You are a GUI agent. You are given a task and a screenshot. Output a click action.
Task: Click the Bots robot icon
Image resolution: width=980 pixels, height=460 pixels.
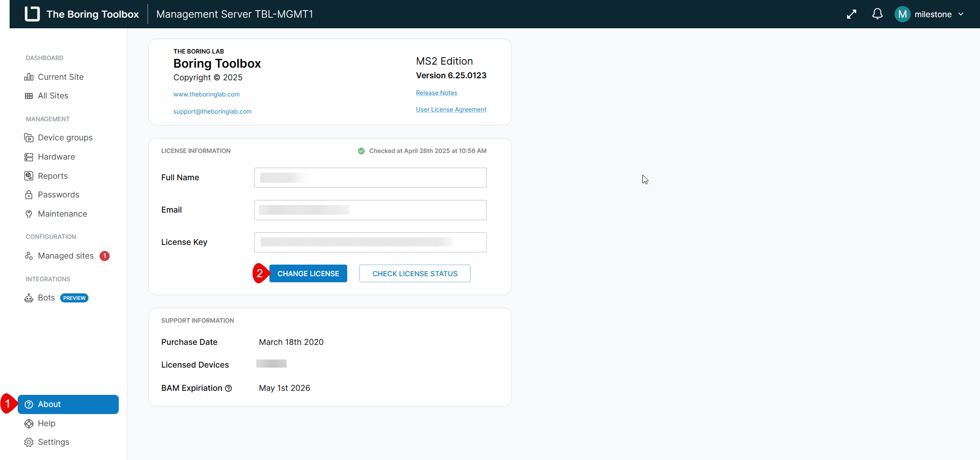click(29, 298)
